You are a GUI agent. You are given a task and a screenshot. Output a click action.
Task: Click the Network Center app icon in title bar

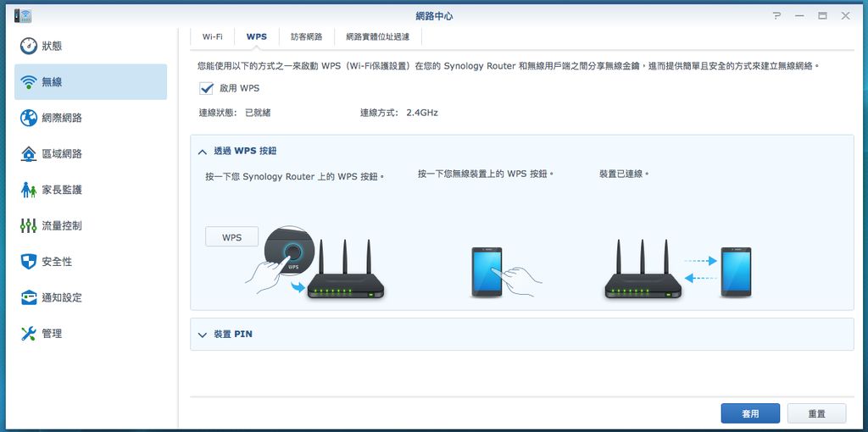23,15
